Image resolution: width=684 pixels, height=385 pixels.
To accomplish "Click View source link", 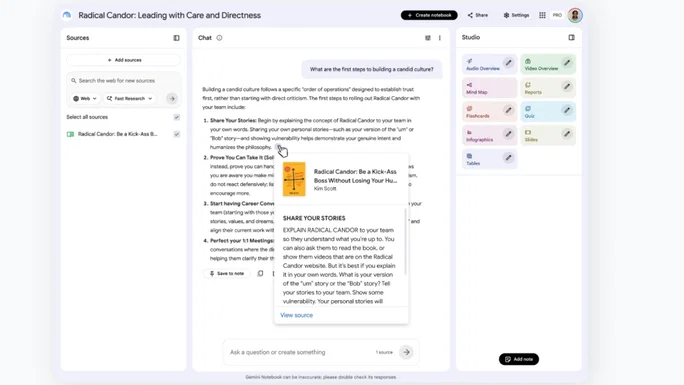I will 297,315.
